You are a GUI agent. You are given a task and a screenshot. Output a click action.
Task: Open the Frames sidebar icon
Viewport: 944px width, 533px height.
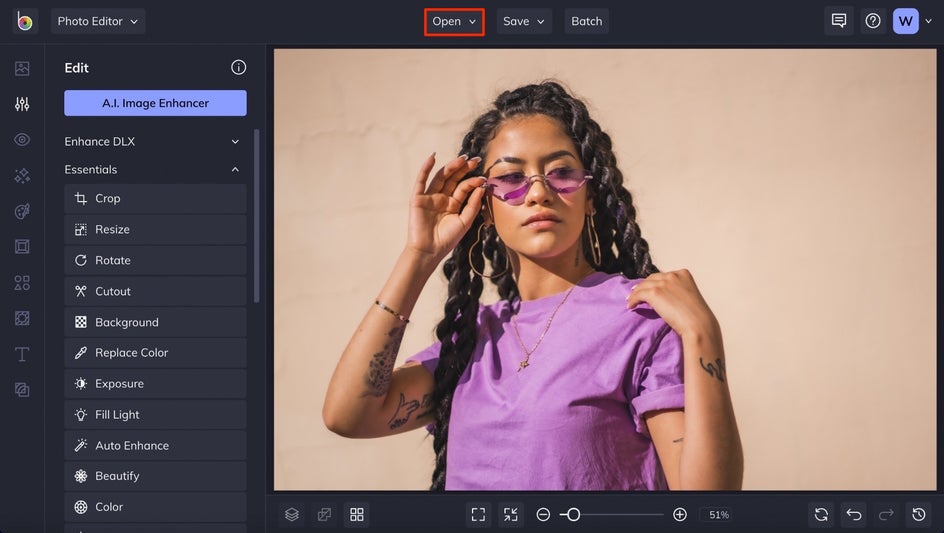click(22, 247)
